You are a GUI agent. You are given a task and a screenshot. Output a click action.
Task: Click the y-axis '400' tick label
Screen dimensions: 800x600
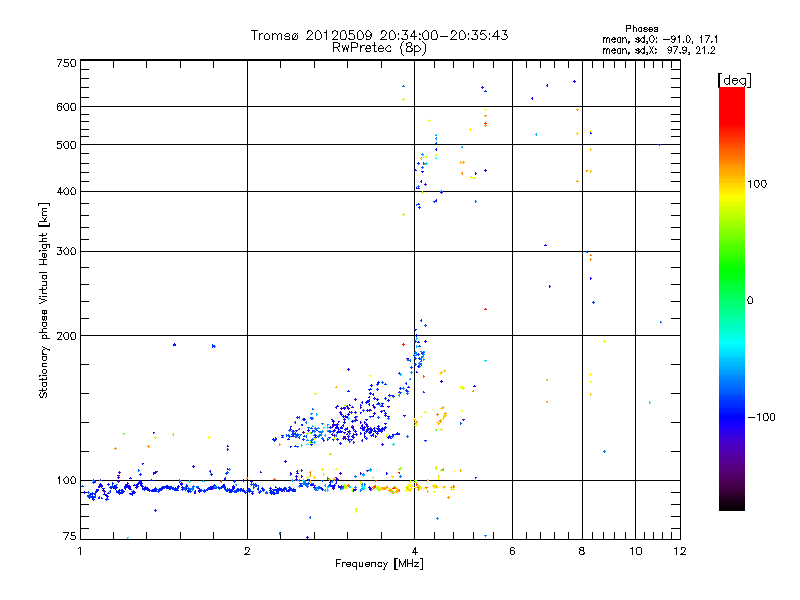coord(66,192)
